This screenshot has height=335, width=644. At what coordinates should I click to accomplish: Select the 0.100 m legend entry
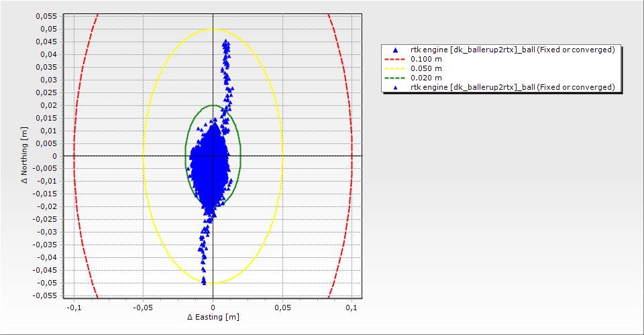point(427,59)
